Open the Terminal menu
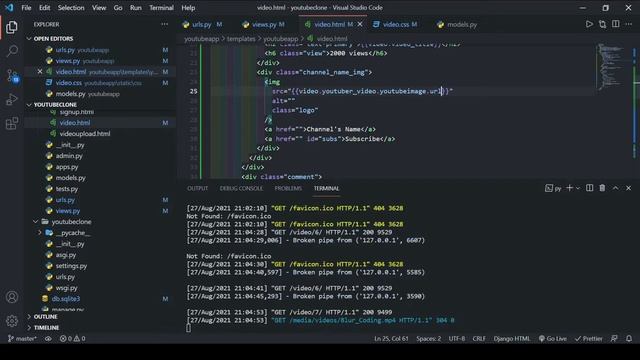 [161, 8]
